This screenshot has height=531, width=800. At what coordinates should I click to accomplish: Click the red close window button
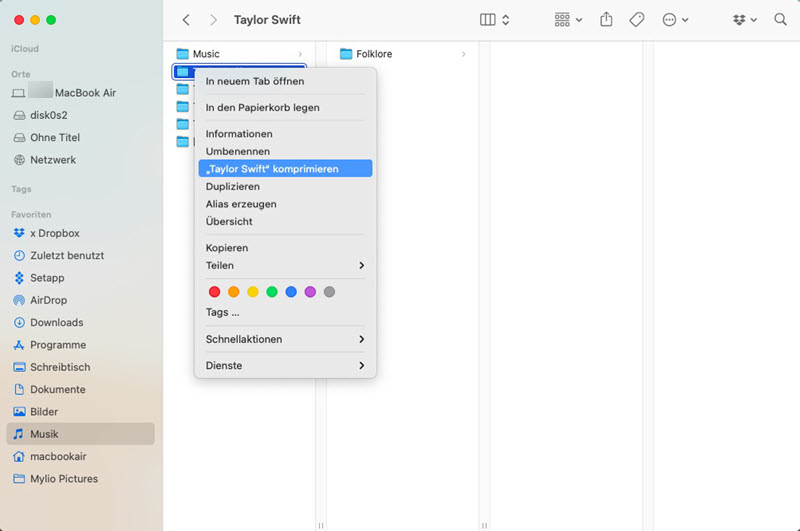click(19, 20)
